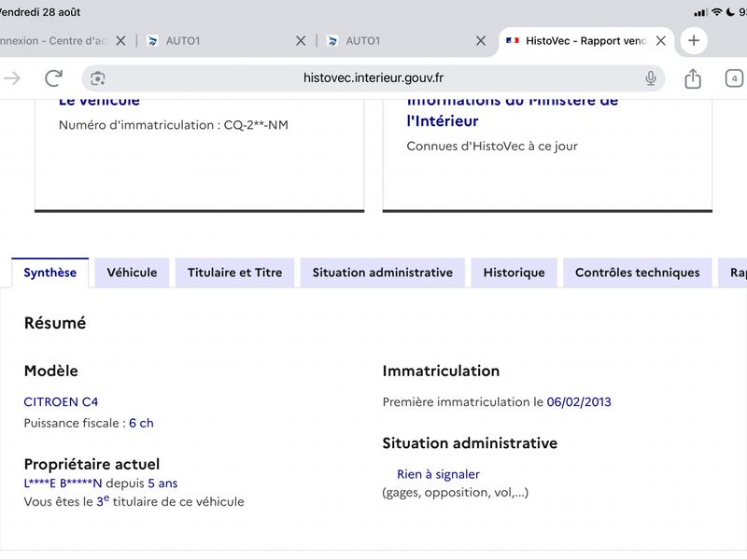Click the 6 ch fiscal power value
The height and width of the screenshot is (560, 747).
point(142,423)
